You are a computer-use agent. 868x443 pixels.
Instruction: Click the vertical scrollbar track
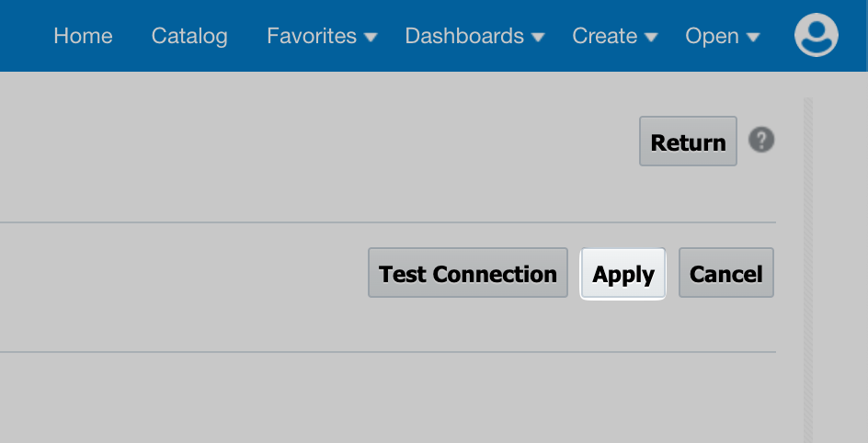(x=807, y=270)
